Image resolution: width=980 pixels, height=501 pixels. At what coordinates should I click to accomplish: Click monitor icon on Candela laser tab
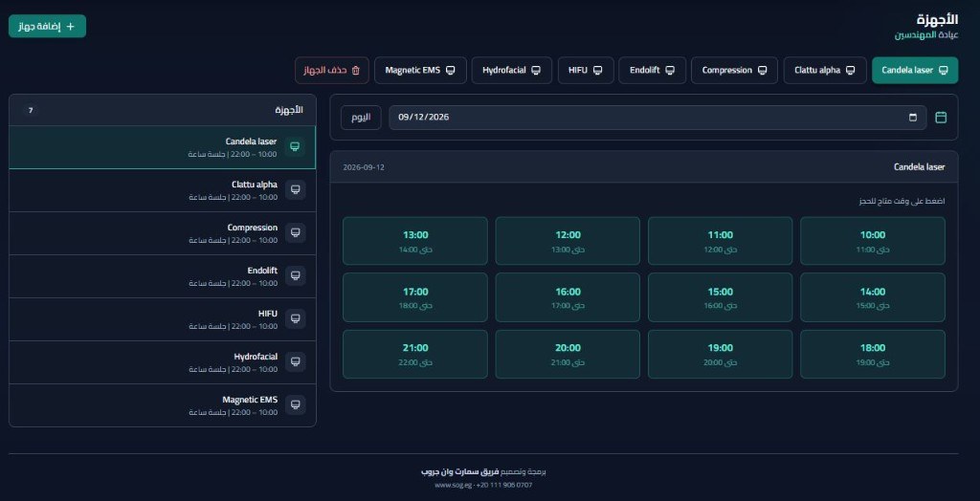[x=943, y=71]
